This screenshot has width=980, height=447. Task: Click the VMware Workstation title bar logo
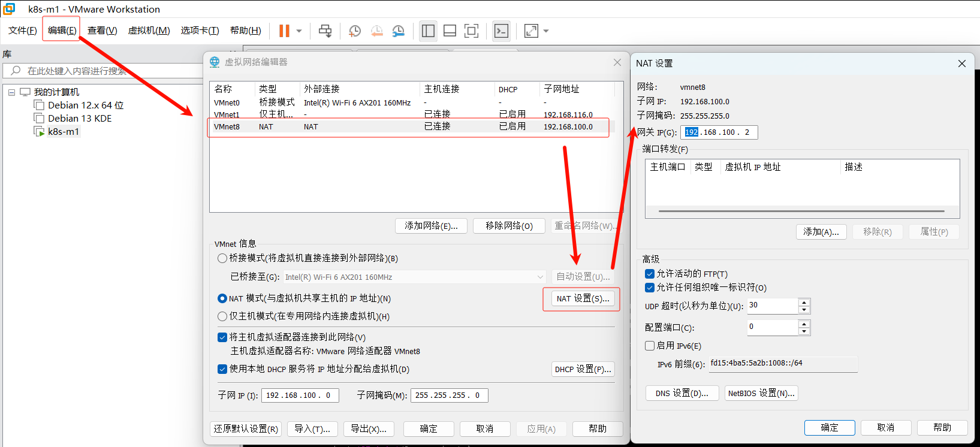[9, 9]
